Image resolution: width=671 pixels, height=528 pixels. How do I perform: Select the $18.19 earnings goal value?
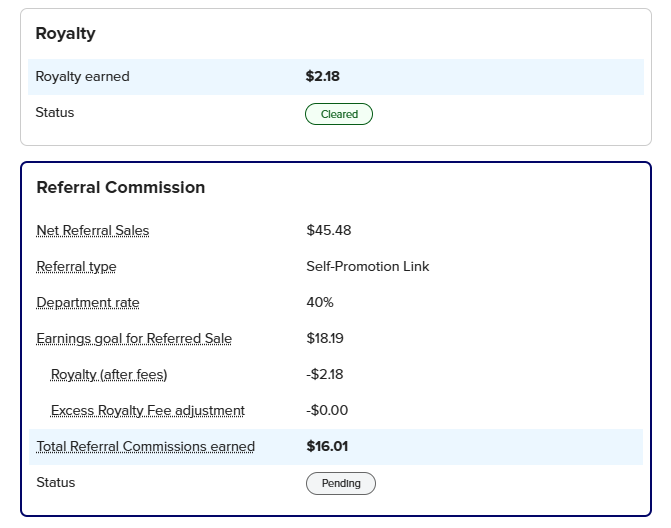click(x=325, y=338)
